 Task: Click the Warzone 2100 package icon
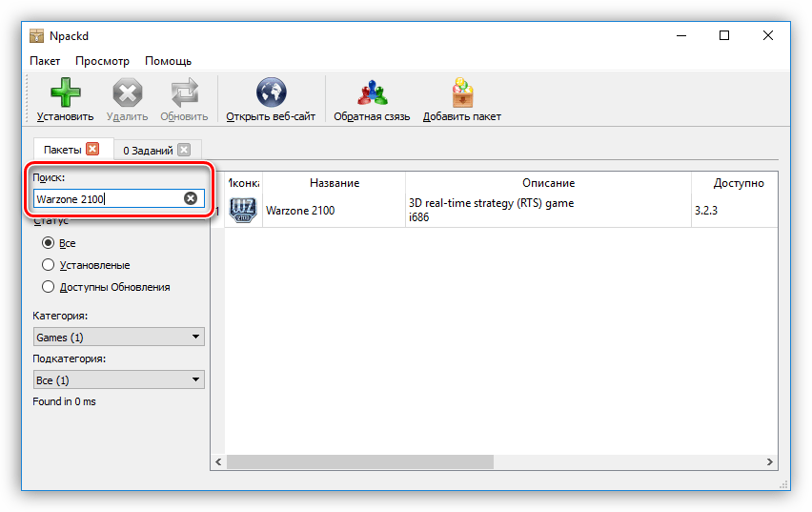pos(243,210)
